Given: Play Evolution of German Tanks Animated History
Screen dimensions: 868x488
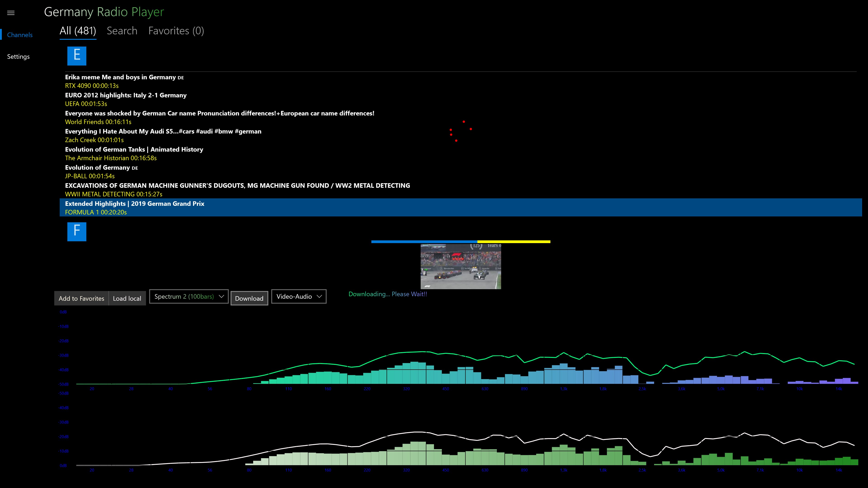Looking at the screenshot, I should 134,153.
